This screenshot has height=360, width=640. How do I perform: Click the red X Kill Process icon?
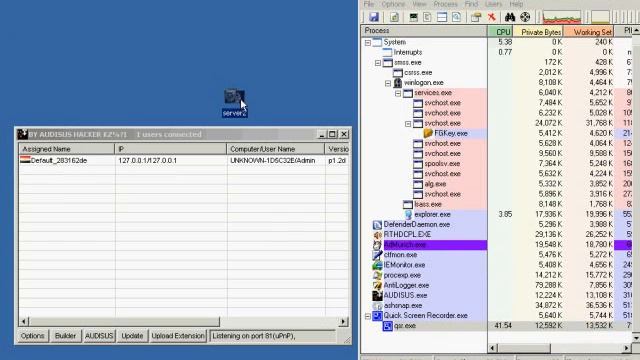click(491, 17)
